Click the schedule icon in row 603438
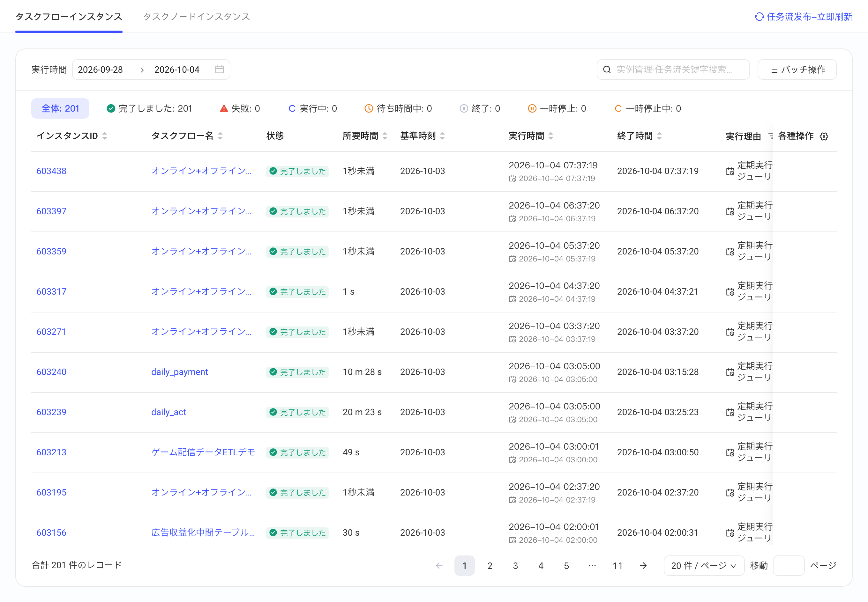This screenshot has width=868, height=602. pyautogui.click(x=730, y=171)
